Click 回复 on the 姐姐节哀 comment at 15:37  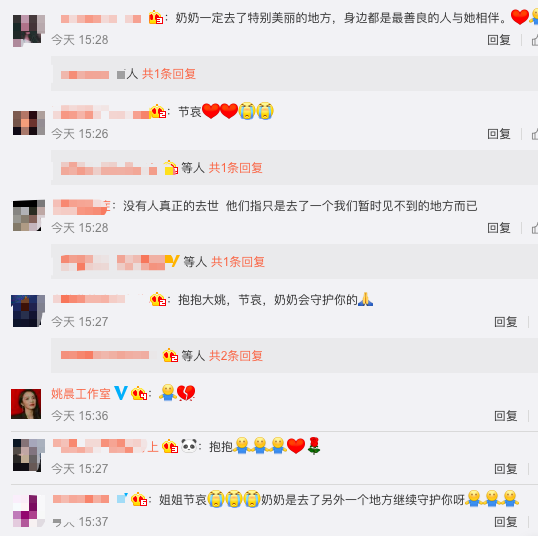point(506,522)
